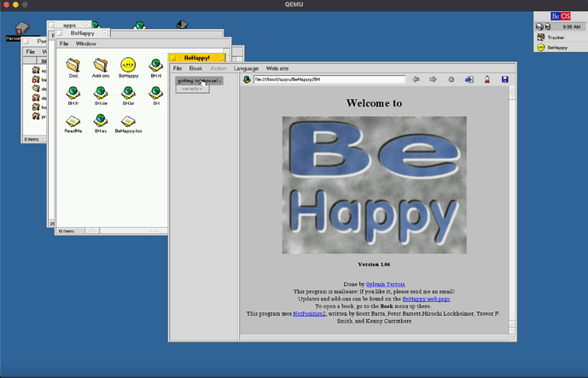Follow the BeHappy web page link
Screen dimensions: 588x378
pyautogui.click(x=426, y=299)
